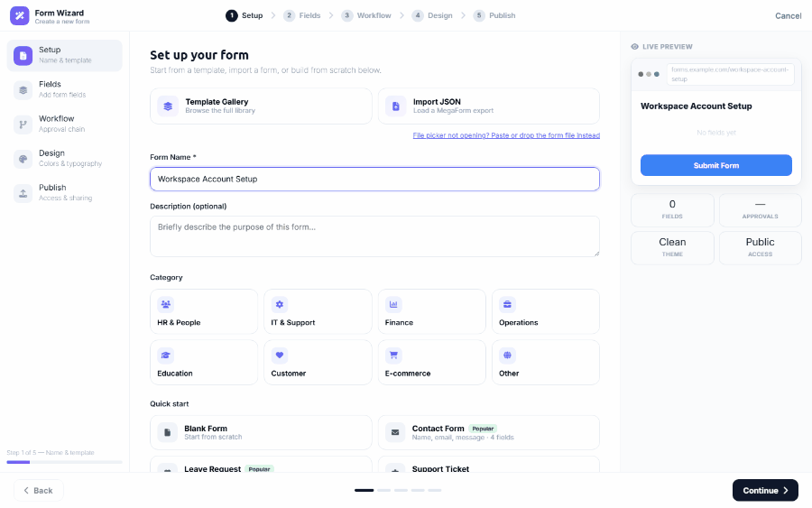The width and height of the screenshot is (812, 508).
Task: Select the HR & People category
Action: click(204, 311)
